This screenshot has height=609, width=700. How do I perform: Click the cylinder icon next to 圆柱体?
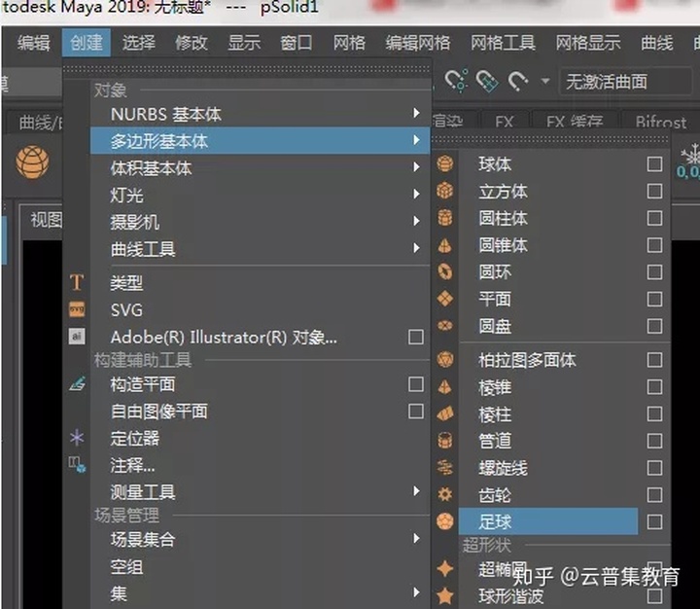click(444, 218)
